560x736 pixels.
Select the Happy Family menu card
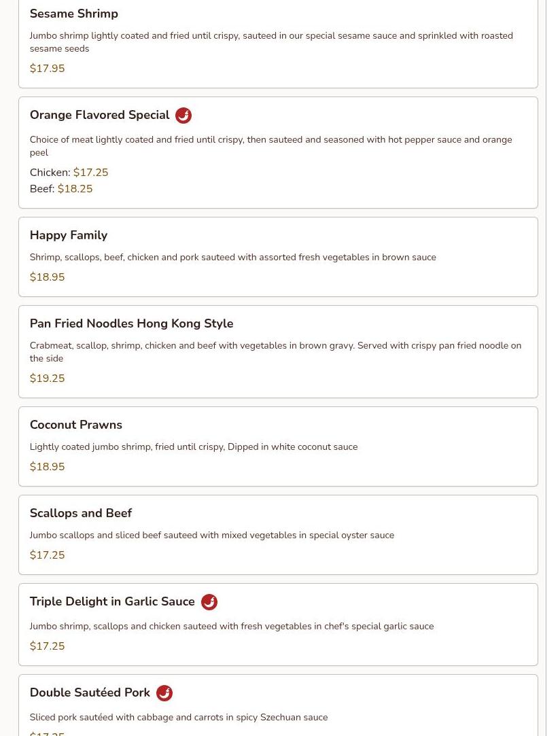pos(278,257)
